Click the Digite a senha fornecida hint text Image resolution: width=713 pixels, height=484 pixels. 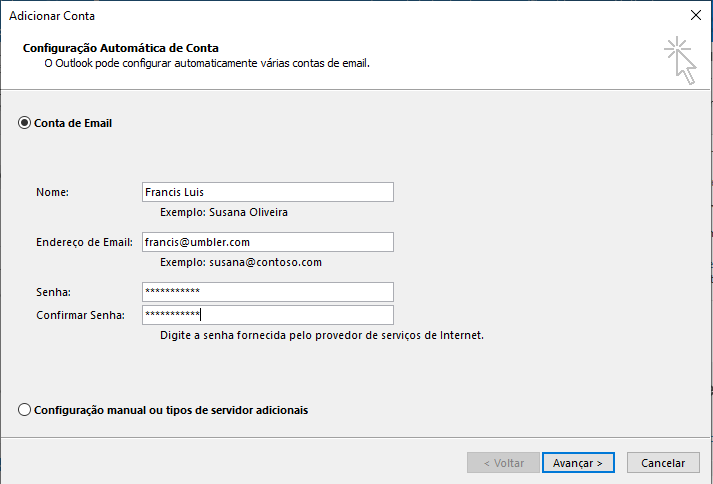(x=321, y=335)
